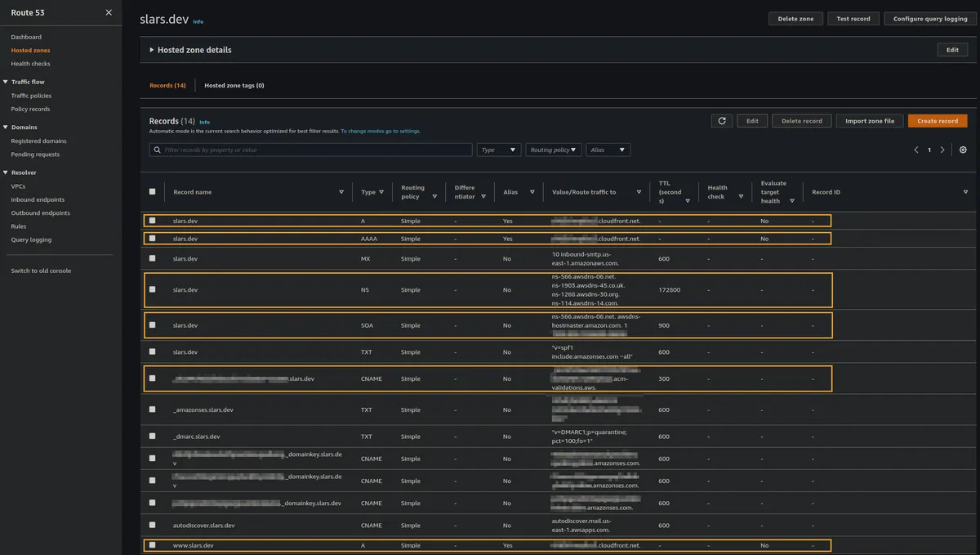
Task: Click the Test record button
Action: pyautogui.click(x=853, y=19)
